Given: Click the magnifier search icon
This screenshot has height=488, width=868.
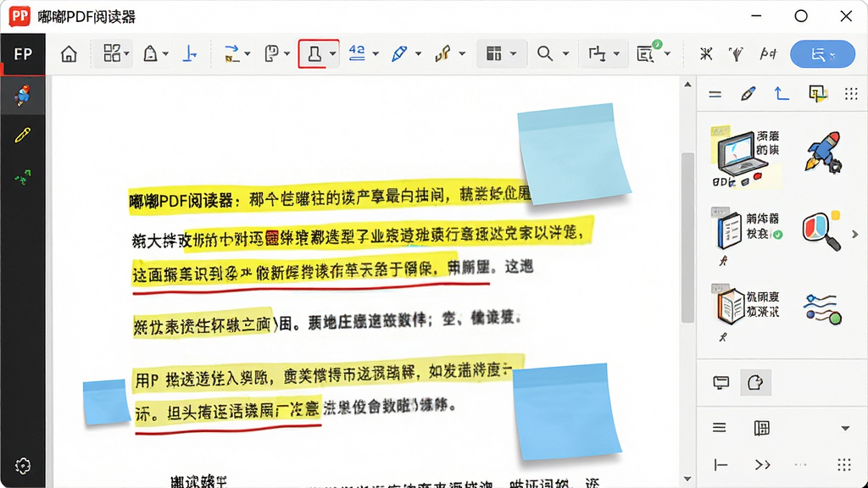Looking at the screenshot, I should pos(545,53).
